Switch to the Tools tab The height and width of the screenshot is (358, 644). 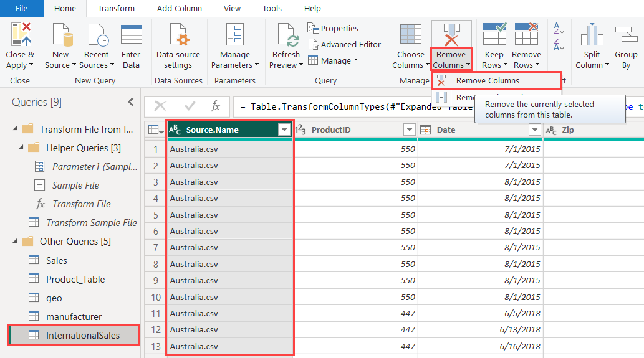click(272, 8)
